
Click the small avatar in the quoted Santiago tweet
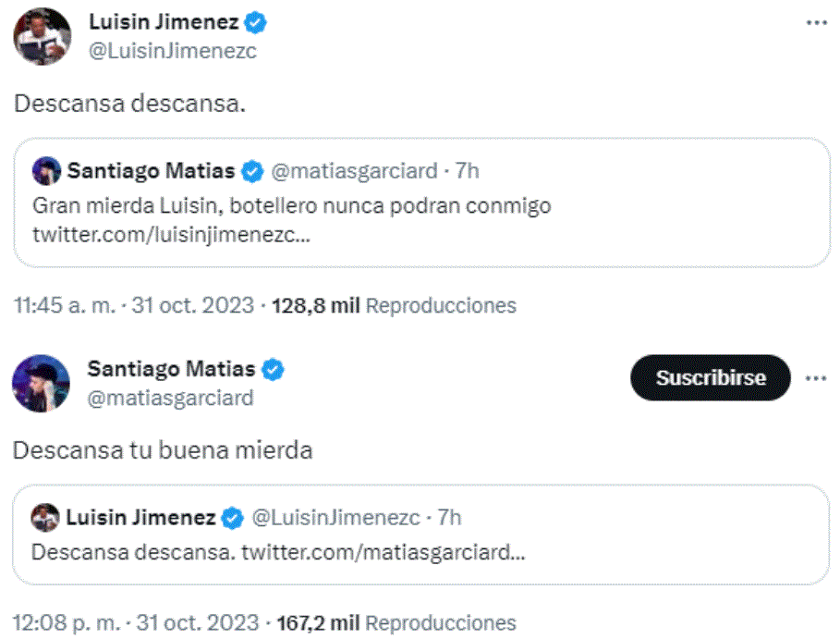click(x=44, y=170)
